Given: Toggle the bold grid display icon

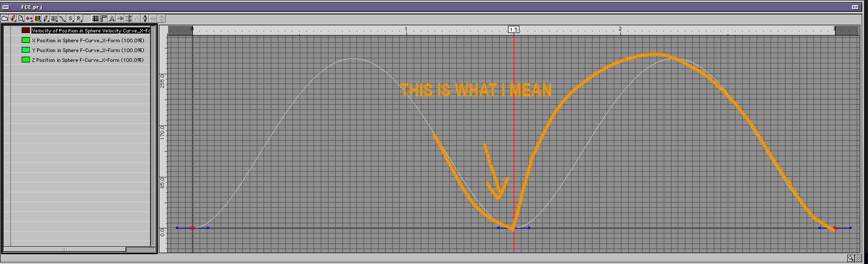Looking at the screenshot, I should point(95,19).
